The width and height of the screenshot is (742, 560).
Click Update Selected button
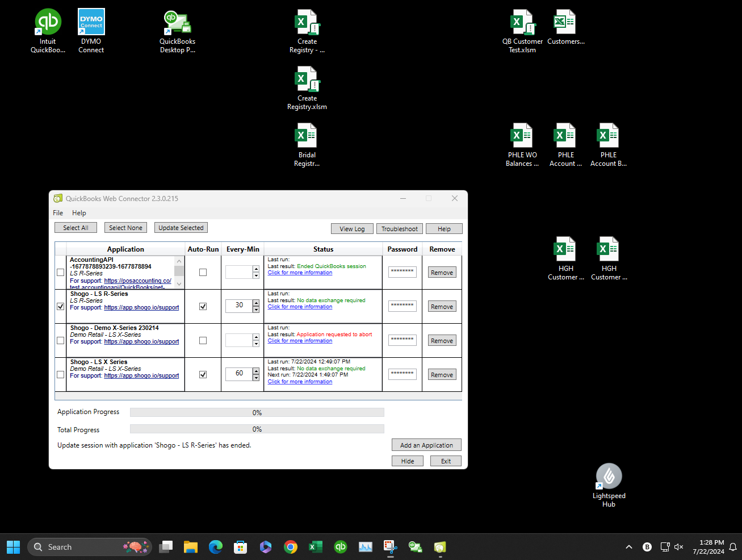pyautogui.click(x=181, y=228)
